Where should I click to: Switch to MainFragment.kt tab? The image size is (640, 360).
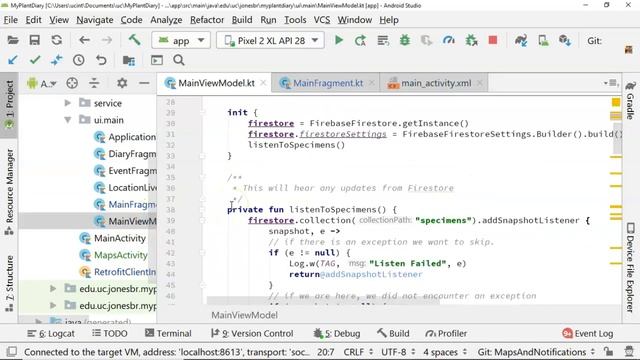pos(325,83)
